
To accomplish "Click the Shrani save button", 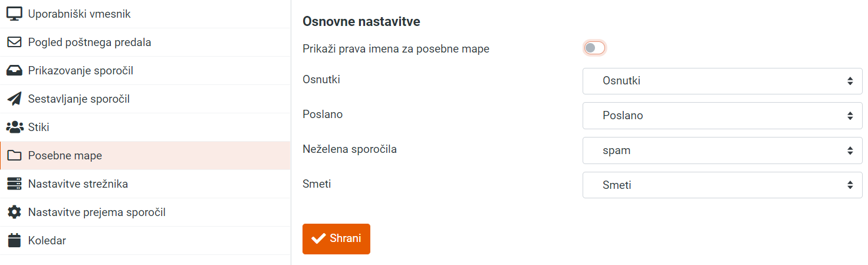I will tap(336, 239).
